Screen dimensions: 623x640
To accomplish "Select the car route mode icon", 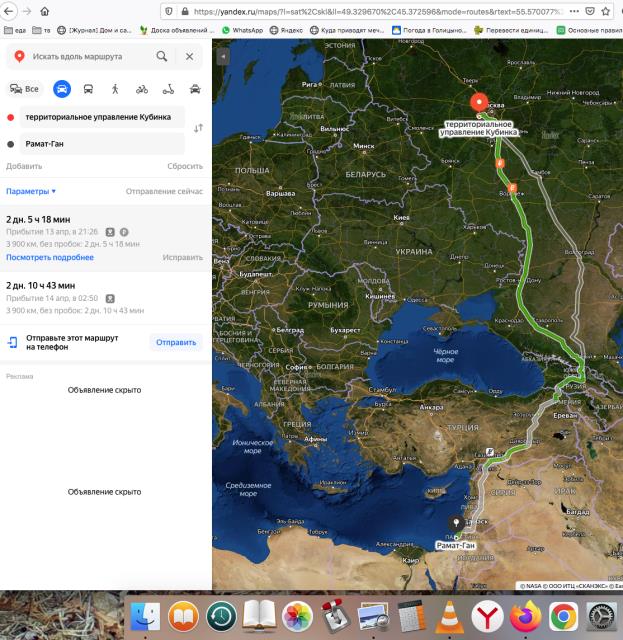I will click(x=62, y=89).
